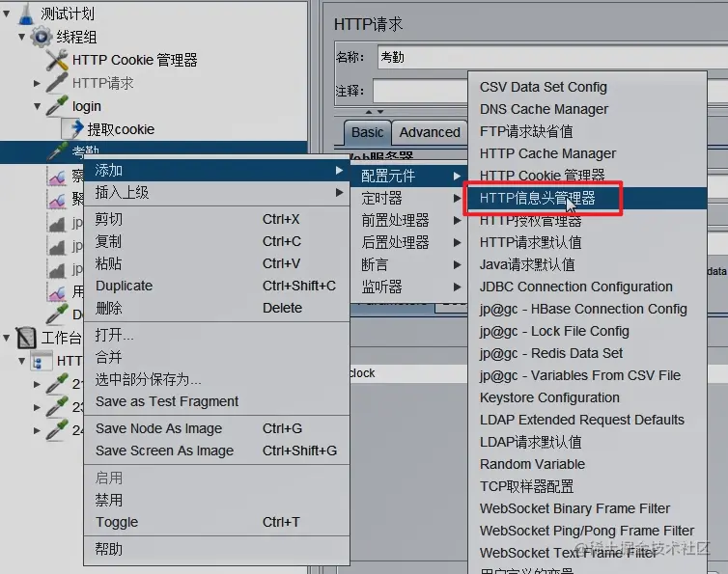Open the 添加 submenu entry
The width and height of the screenshot is (728, 574).
216,171
